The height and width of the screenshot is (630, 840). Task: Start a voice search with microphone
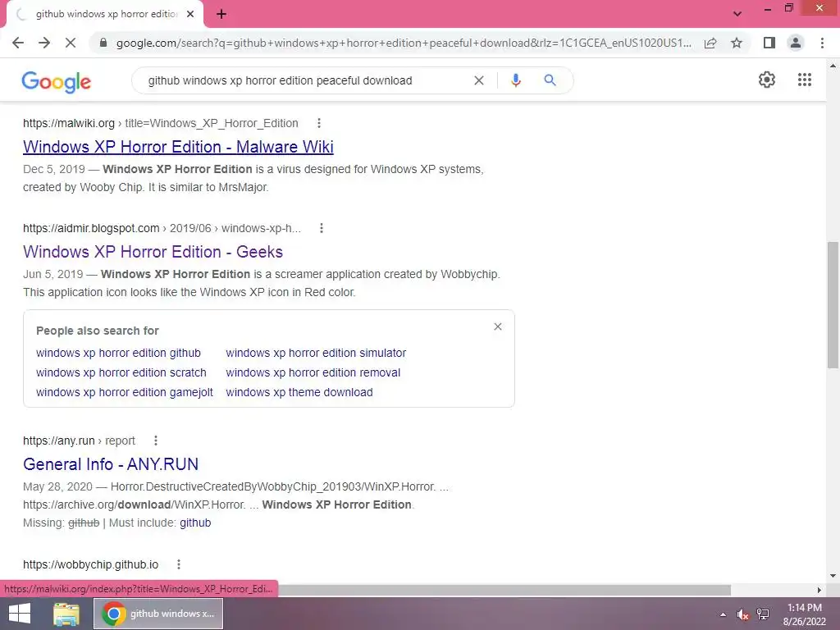pyautogui.click(x=515, y=80)
